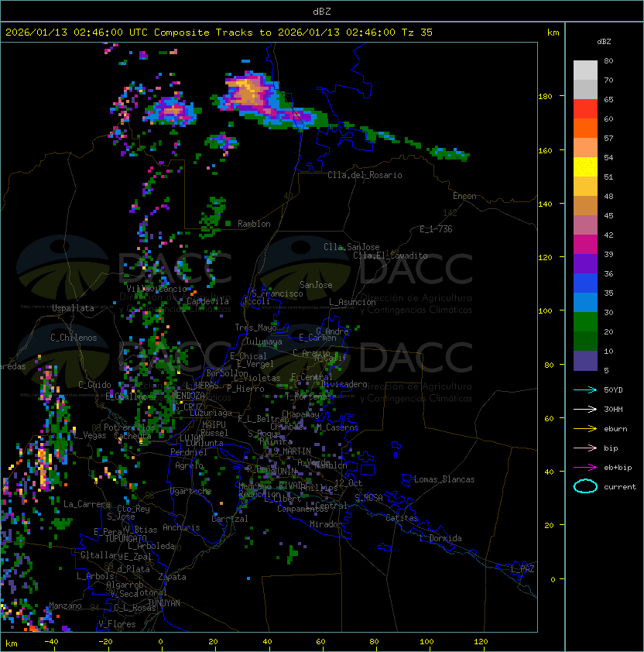Click the 'Capdevila' map label
The width and height of the screenshot is (644, 652).
point(207,301)
